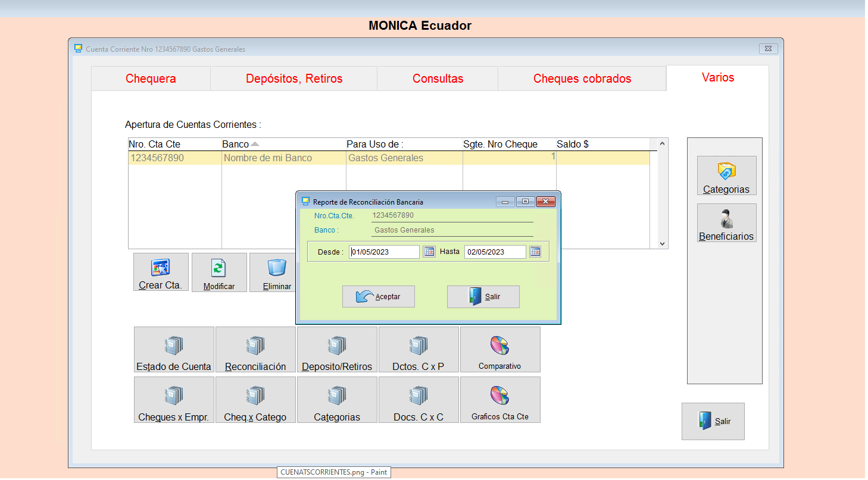Click CUENATSCORRIENTES.png Paint taskbar tooltip
Image resolution: width=868 pixels, height=480 pixels.
point(333,472)
